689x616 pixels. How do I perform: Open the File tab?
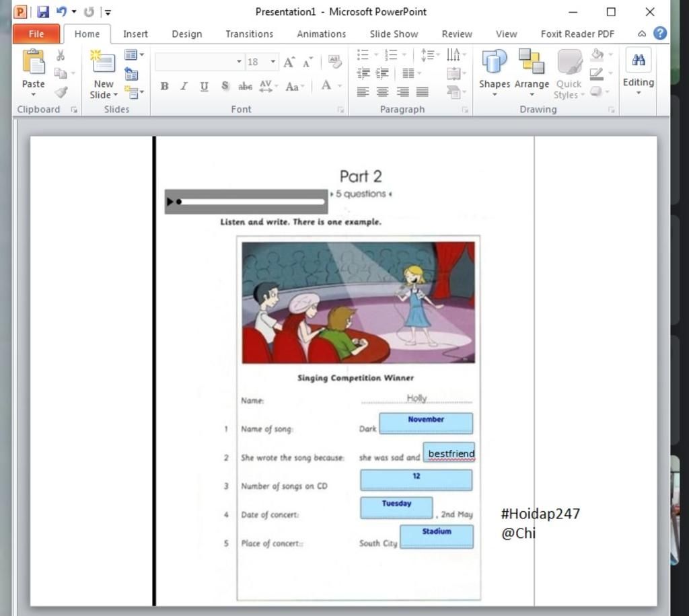click(x=36, y=34)
